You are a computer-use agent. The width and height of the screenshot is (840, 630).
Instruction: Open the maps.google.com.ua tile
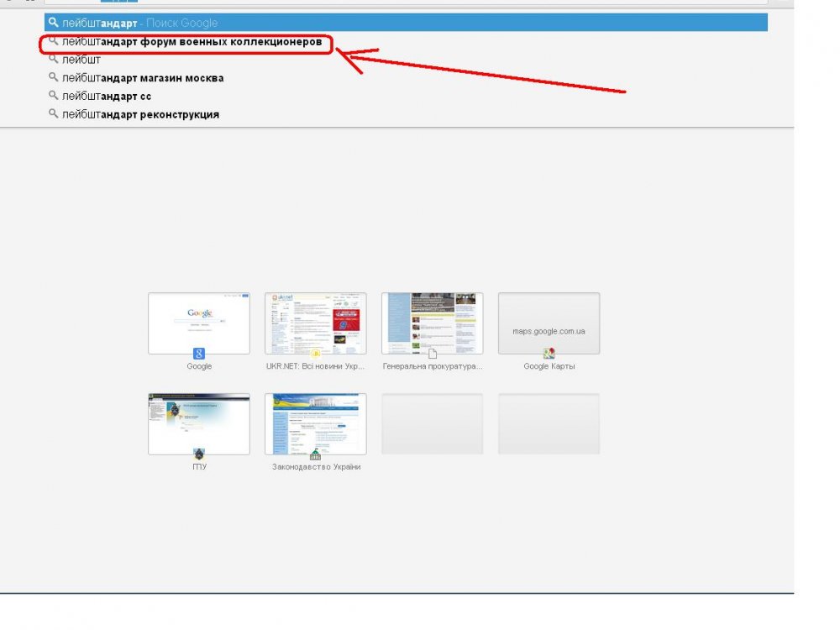pyautogui.click(x=549, y=323)
